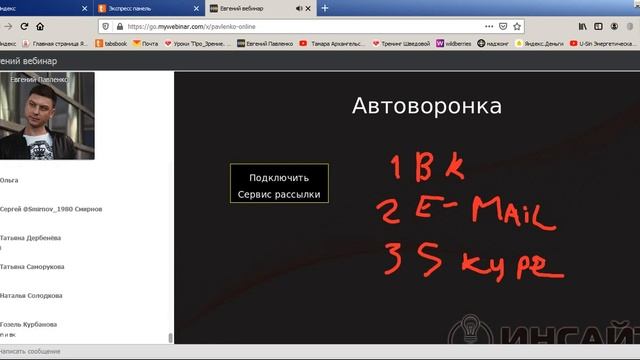640x360 pixels.
Task: Select chat participant Наталья Солодкова
Action: [x=31, y=296]
